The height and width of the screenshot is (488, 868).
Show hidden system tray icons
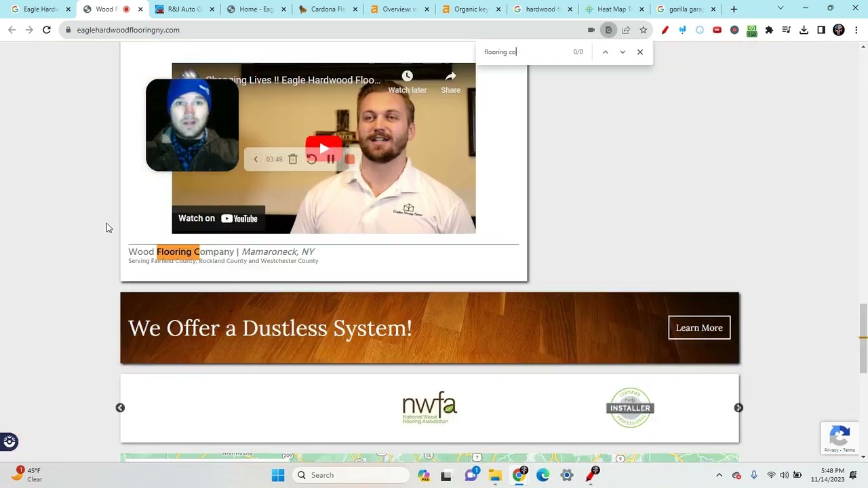(719, 475)
